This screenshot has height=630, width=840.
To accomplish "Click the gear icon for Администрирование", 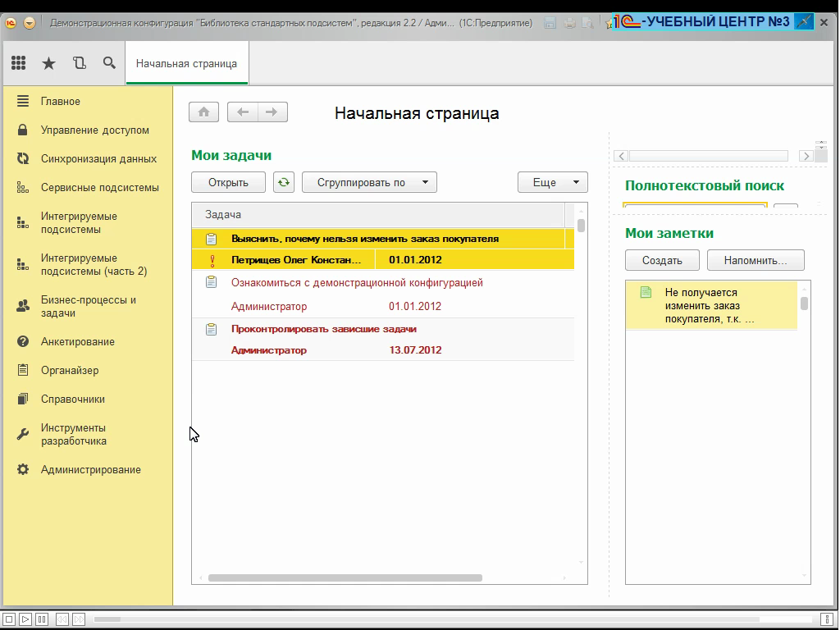I will pyautogui.click(x=22, y=469).
